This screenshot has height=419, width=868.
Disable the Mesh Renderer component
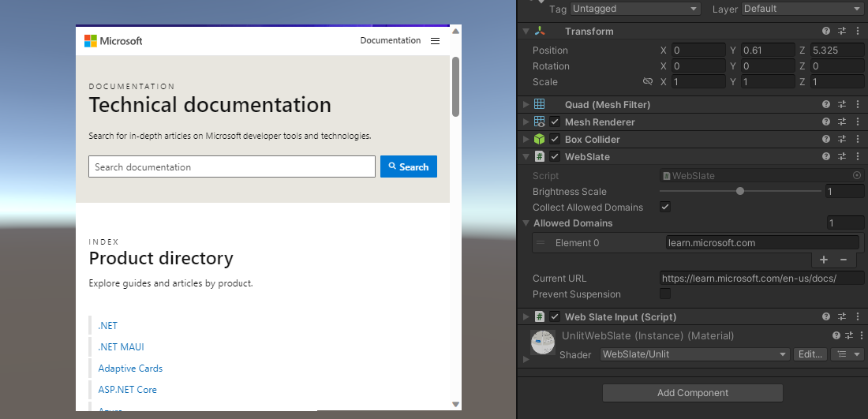(555, 122)
